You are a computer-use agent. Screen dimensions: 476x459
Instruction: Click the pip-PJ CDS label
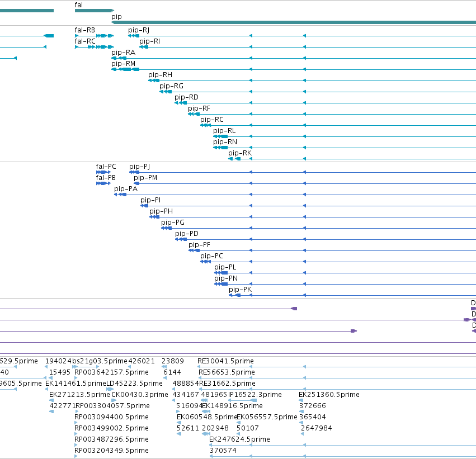click(140, 167)
